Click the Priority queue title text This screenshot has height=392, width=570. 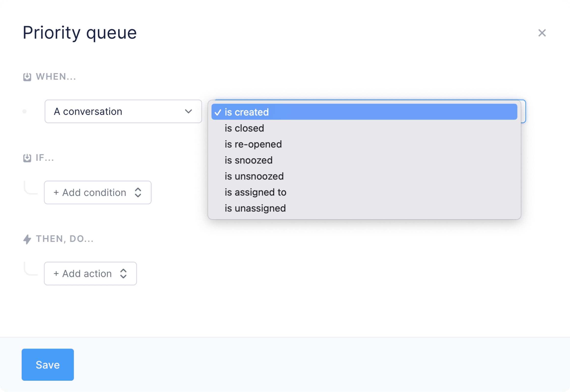click(80, 33)
